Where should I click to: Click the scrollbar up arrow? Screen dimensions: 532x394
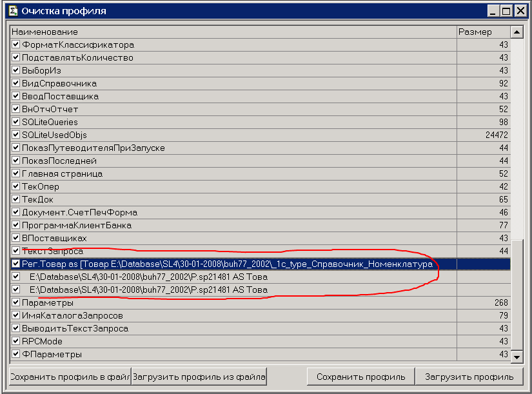[517, 32]
